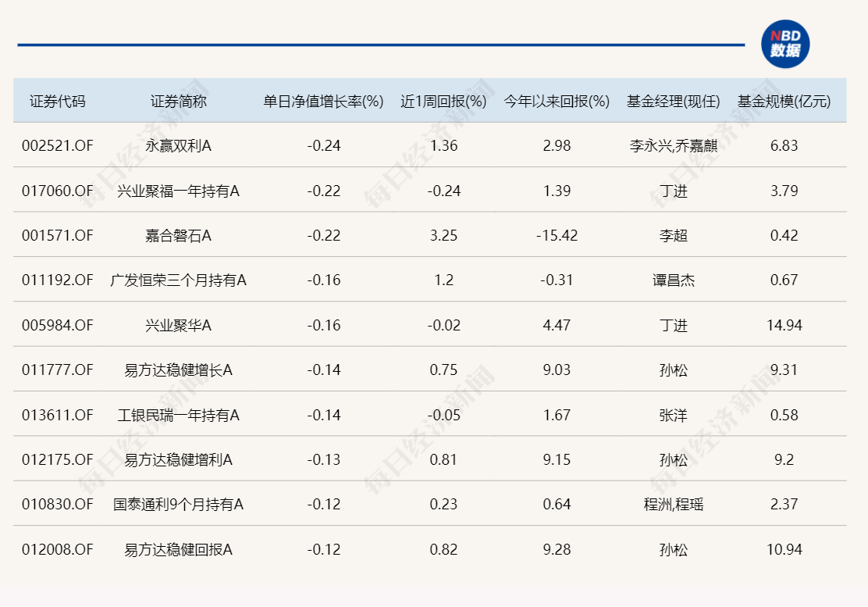Click fund size value 0.67
The height and width of the screenshot is (607, 868).
(784, 280)
